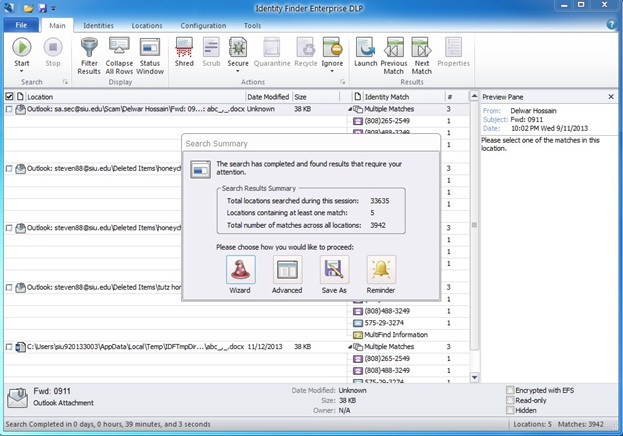Switch to the Identities tab
The image size is (623, 436).
click(98, 25)
